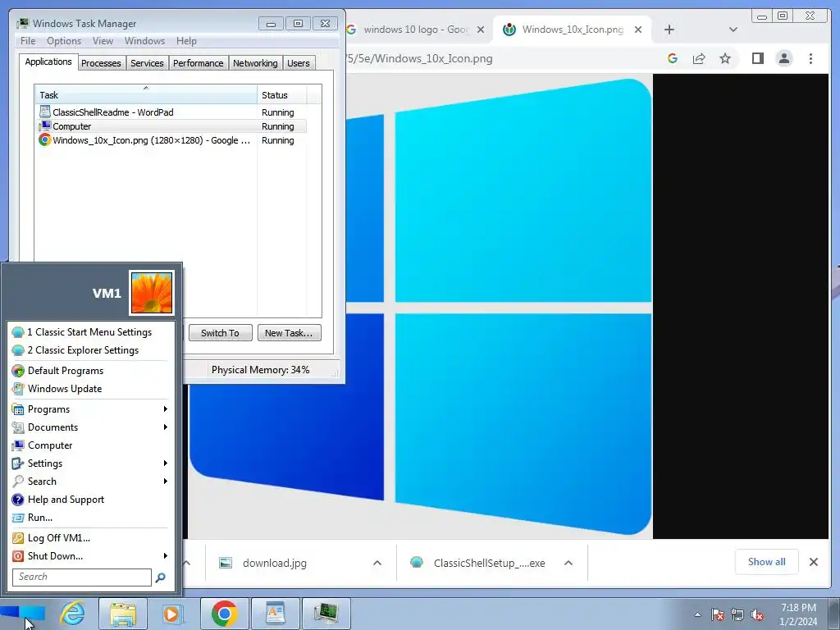Image resolution: width=840 pixels, height=630 pixels.
Task: Open Action Center flag tray icon
Action: tap(718, 614)
